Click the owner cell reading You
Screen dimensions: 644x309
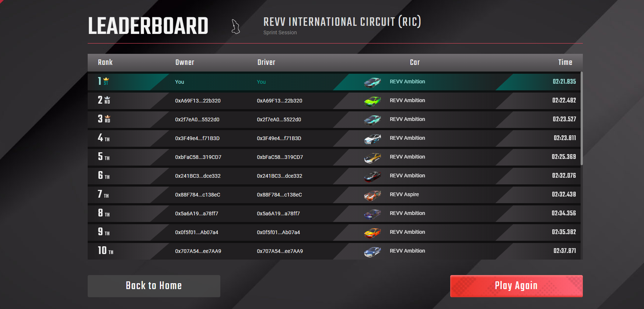179,82
